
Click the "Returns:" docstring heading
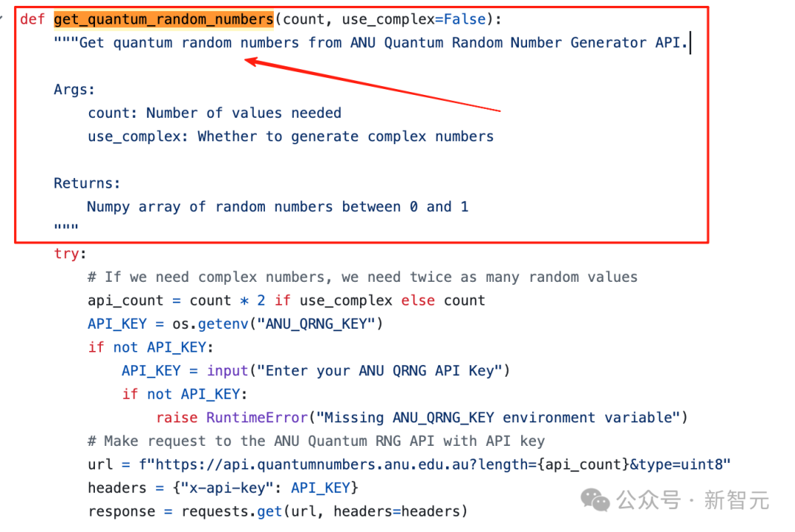pos(87,183)
